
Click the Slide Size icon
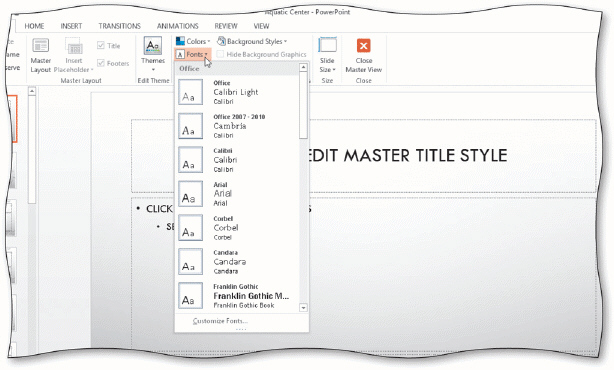coord(327,45)
